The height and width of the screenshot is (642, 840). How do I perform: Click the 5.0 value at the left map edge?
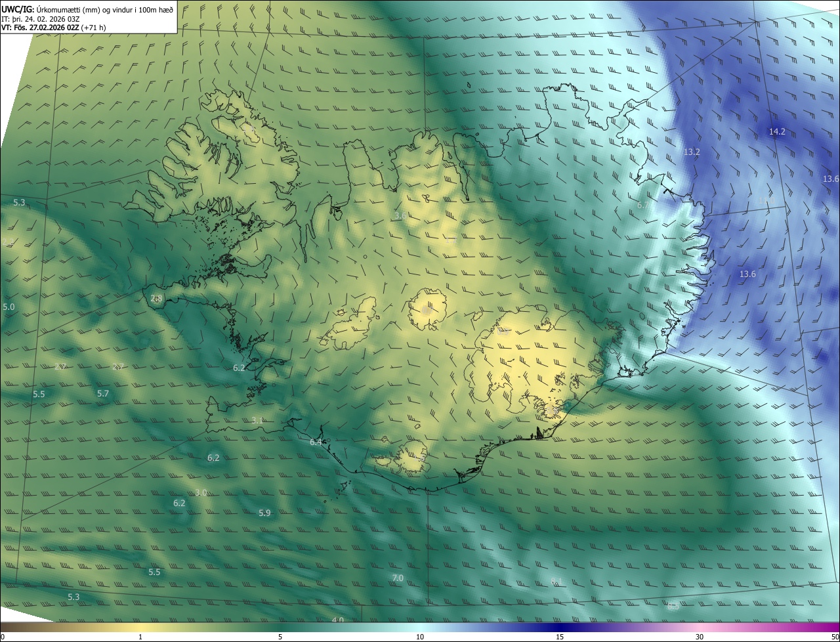pos(9,307)
